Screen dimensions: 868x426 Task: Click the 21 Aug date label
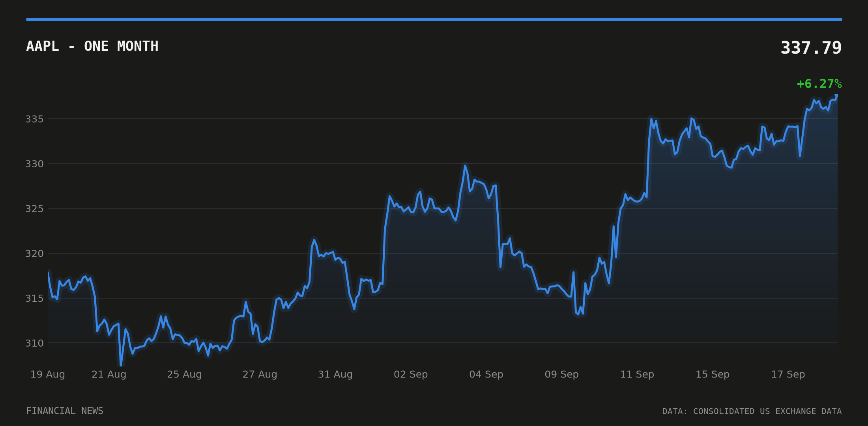tap(109, 374)
